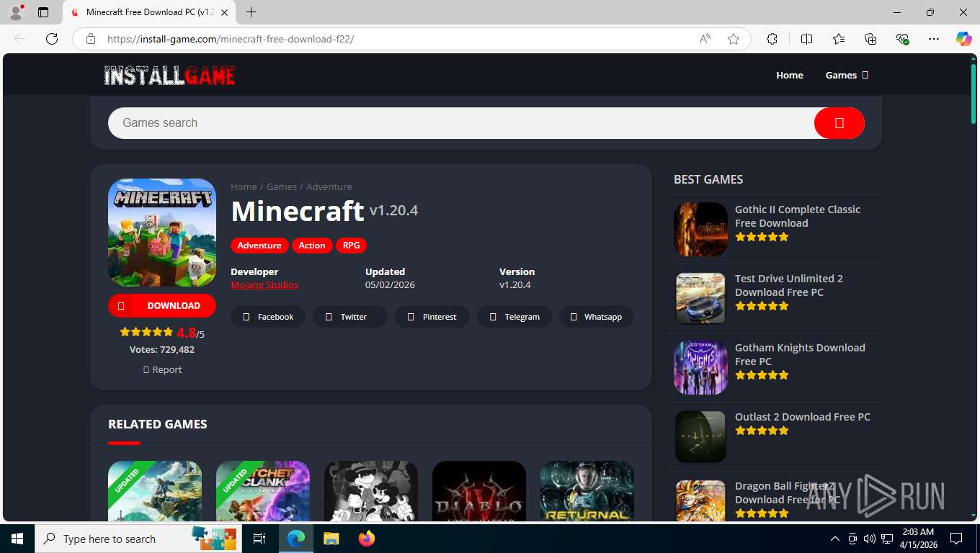Share the game on Pinterest
The width and height of the screenshot is (980, 553).
[x=432, y=317]
